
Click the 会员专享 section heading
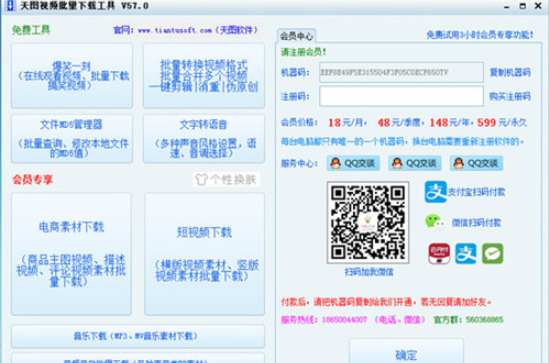click(x=33, y=180)
